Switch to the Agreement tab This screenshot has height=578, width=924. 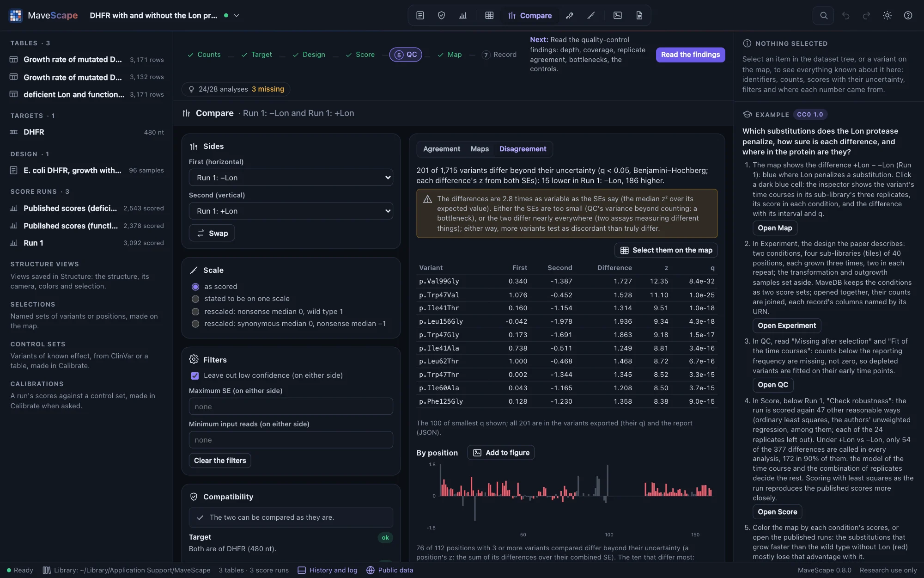[x=441, y=149]
